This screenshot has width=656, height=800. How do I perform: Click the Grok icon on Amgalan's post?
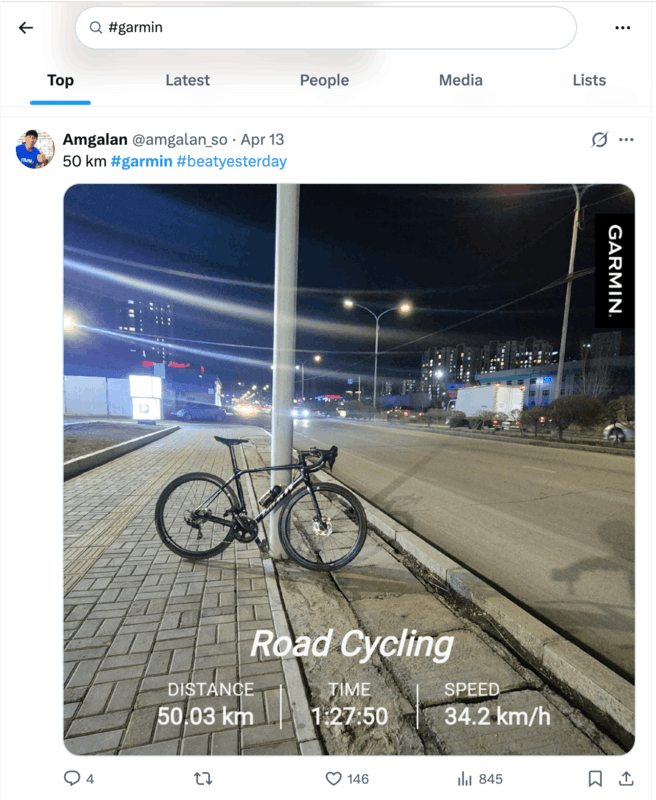tap(599, 139)
